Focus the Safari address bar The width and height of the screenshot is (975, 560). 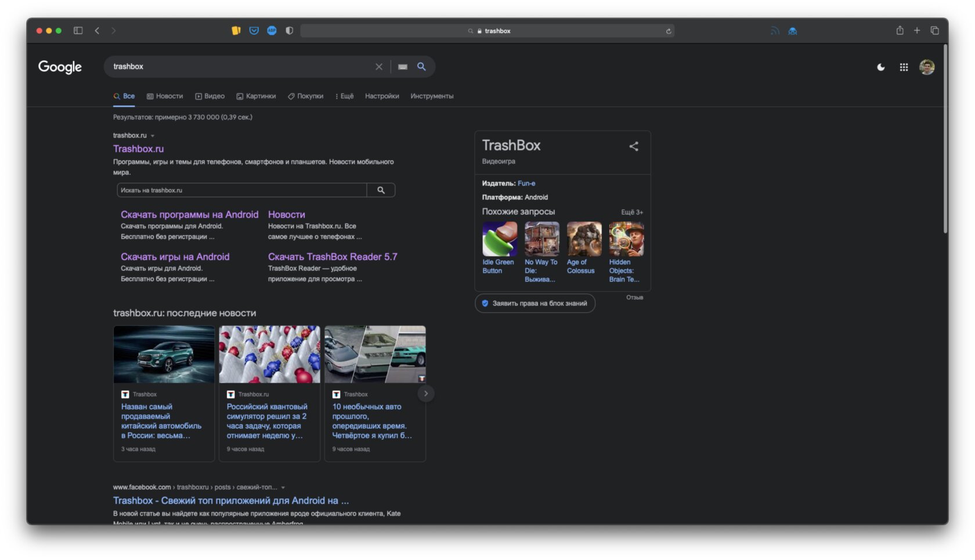[x=488, y=31]
